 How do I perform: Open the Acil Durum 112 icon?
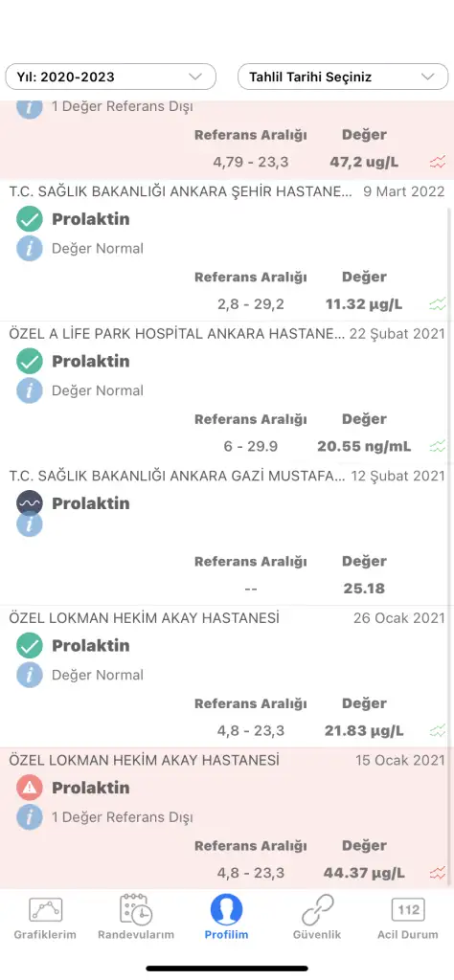(x=408, y=909)
